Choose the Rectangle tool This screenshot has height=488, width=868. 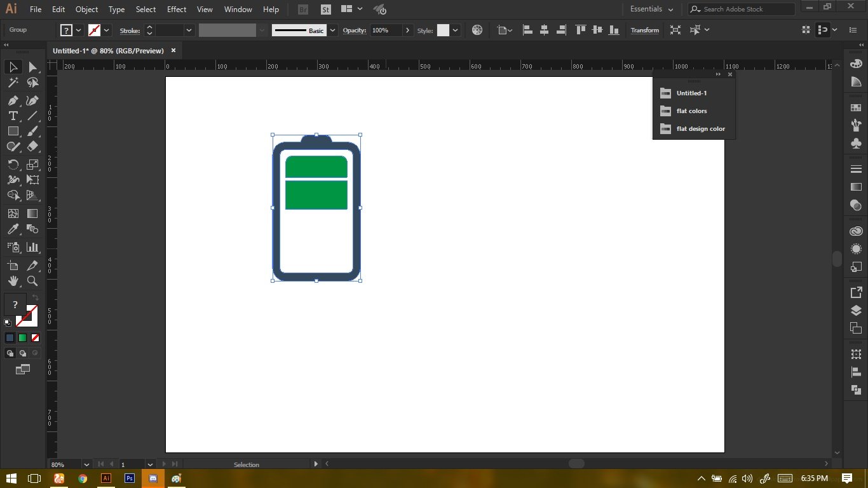[13, 131]
